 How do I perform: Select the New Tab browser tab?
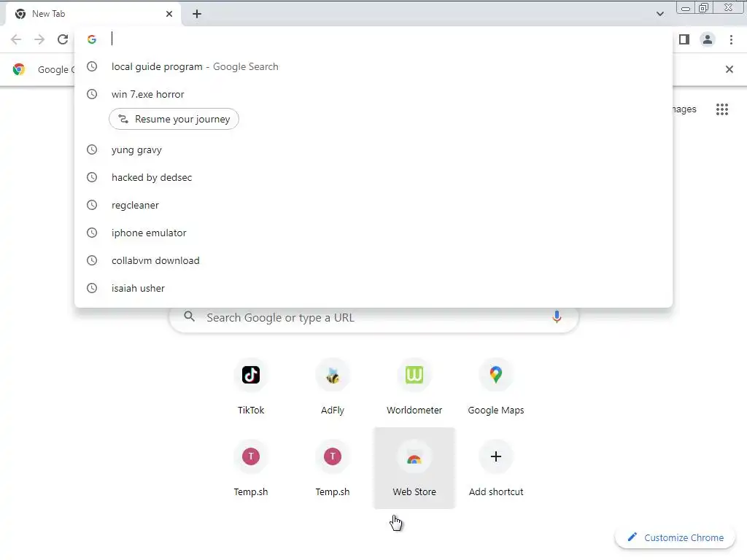[93, 14]
